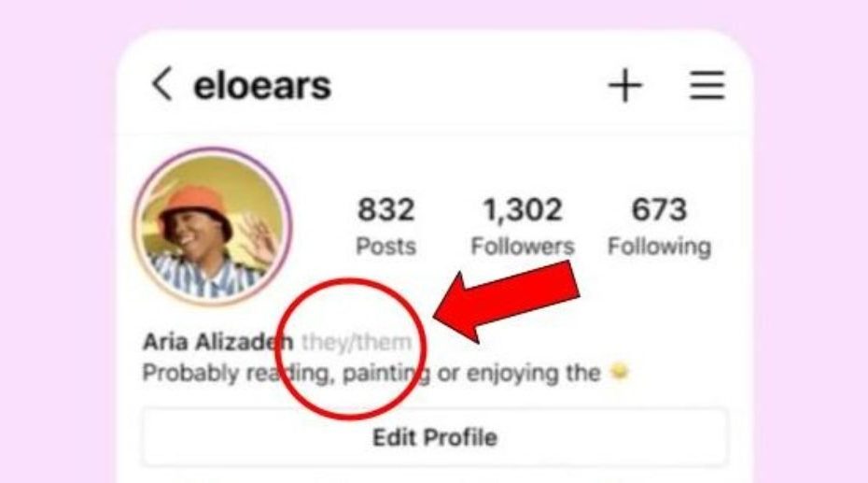This screenshot has height=483, width=868.
Task: Open the 673 Following list
Action: (x=659, y=226)
